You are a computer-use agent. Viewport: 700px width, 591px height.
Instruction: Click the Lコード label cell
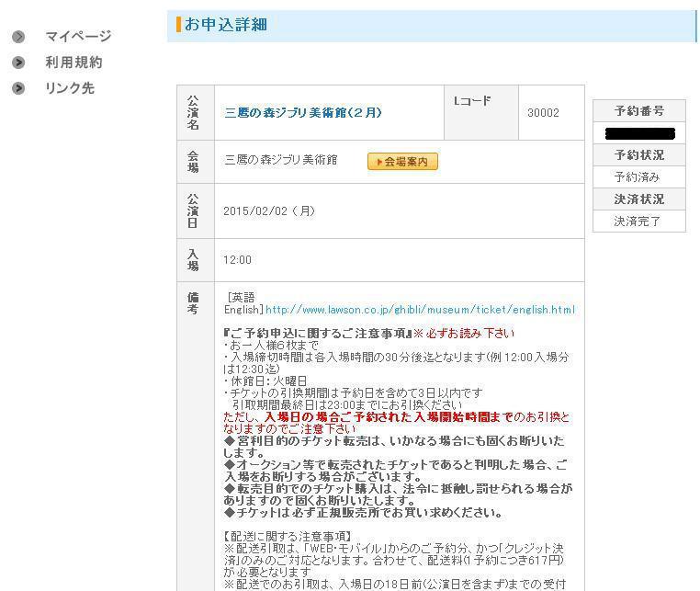[x=481, y=112]
